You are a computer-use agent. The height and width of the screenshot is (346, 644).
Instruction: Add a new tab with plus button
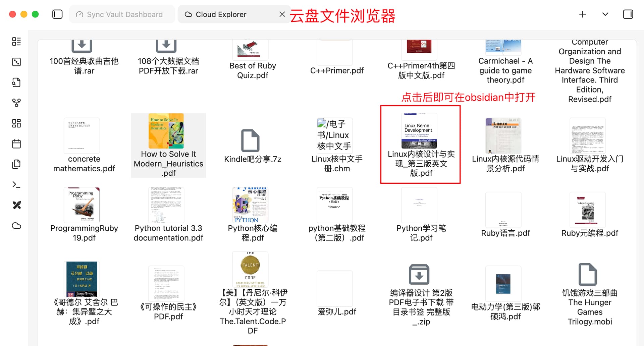pos(583,14)
